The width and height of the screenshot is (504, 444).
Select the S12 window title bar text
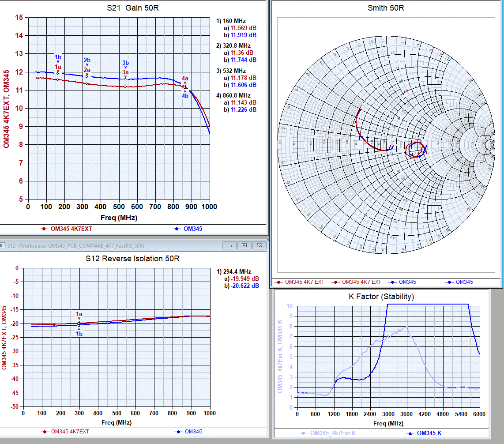(x=76, y=246)
